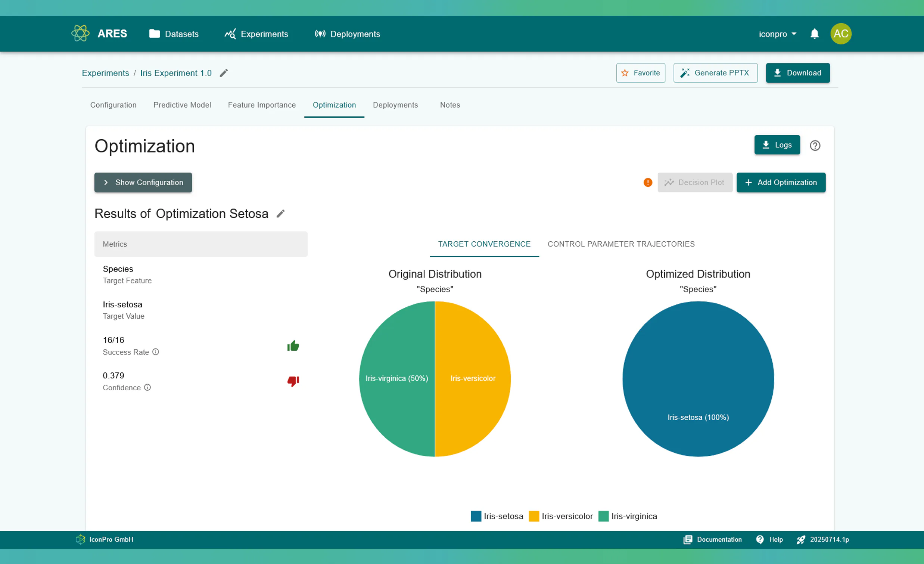Image resolution: width=924 pixels, height=564 pixels.
Task: Switch to the Configuration tab
Action: tap(113, 105)
